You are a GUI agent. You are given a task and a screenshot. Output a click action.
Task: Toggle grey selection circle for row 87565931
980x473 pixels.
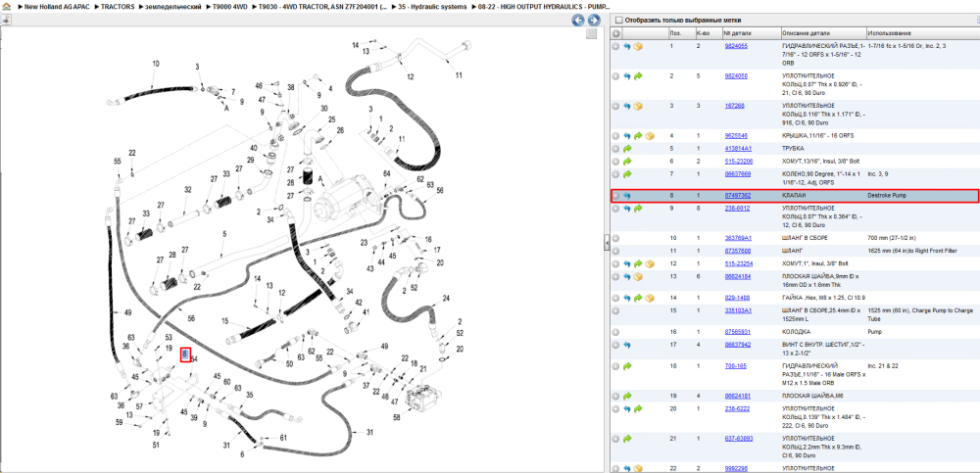click(x=616, y=332)
